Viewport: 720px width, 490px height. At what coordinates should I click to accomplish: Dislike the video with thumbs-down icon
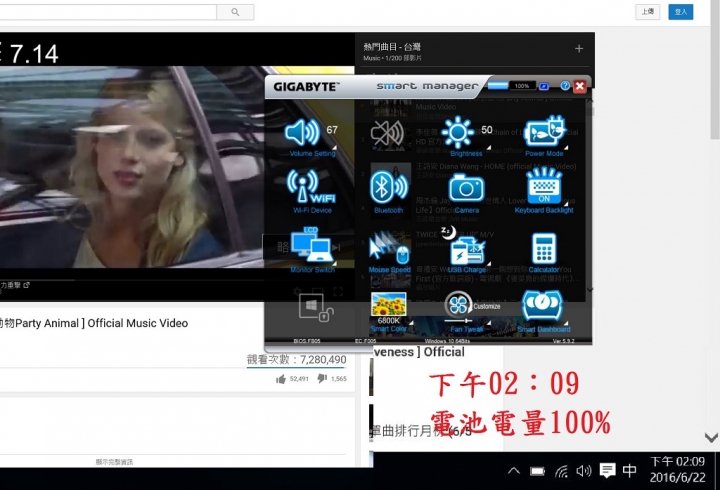tap(322, 378)
